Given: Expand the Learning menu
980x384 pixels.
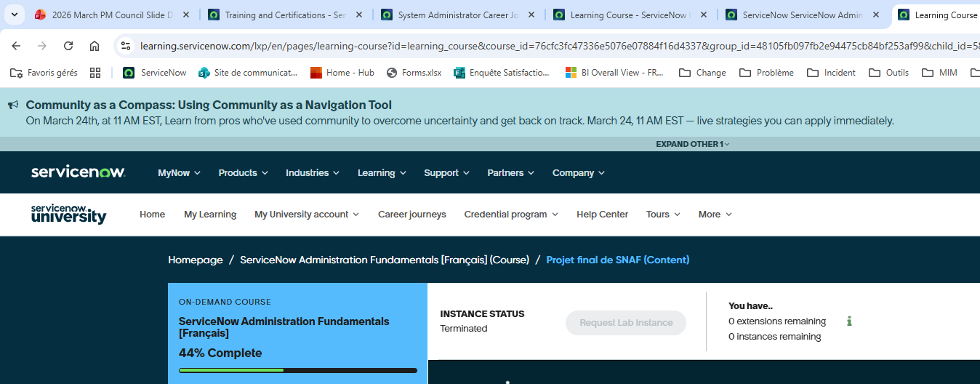Looking at the screenshot, I should (x=381, y=173).
